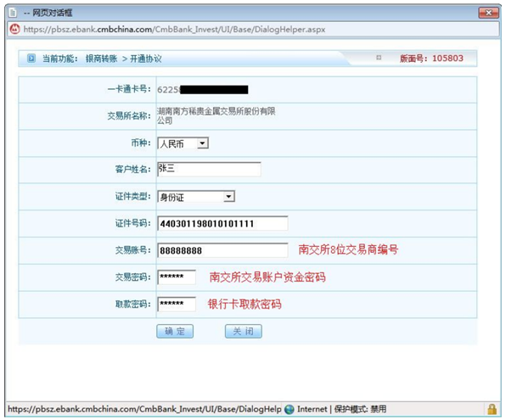Click the 保护模式: 禁用 status text
Viewport: 506px width, 420px height.
(x=360, y=409)
